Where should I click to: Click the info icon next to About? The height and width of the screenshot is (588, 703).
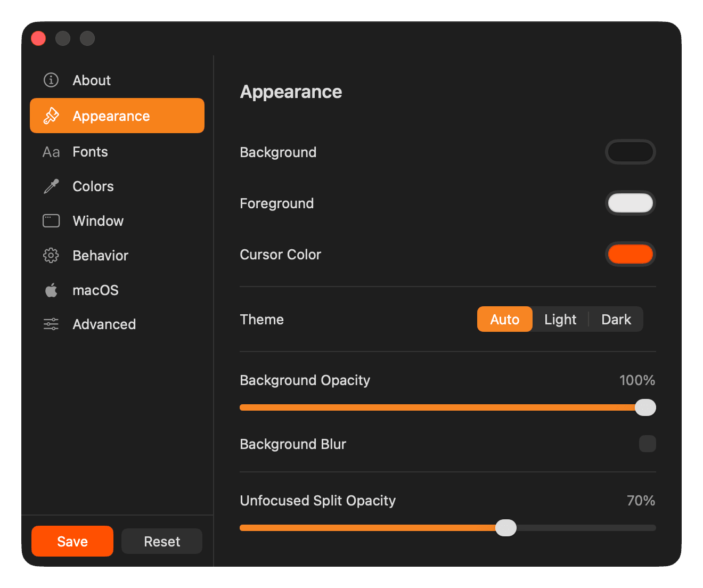tap(51, 80)
